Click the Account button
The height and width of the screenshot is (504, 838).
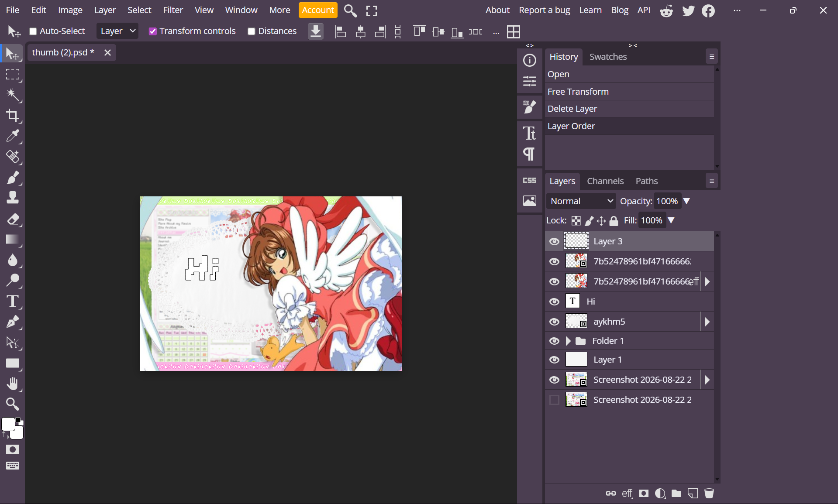318,10
